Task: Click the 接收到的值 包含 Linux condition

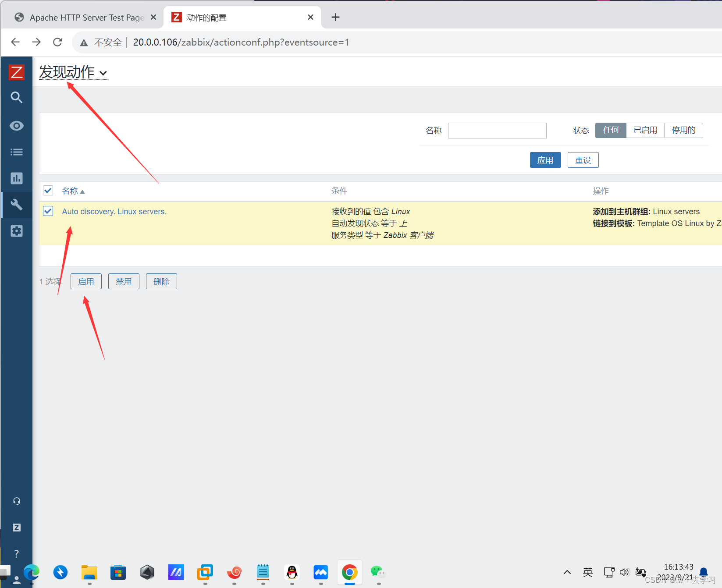Action: click(x=371, y=212)
